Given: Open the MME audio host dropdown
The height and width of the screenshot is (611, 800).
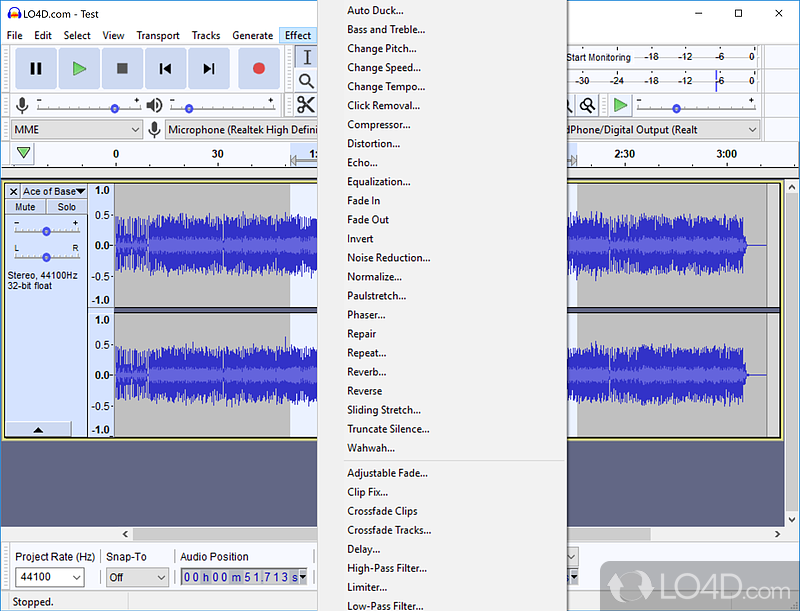Looking at the screenshot, I should point(77,130).
